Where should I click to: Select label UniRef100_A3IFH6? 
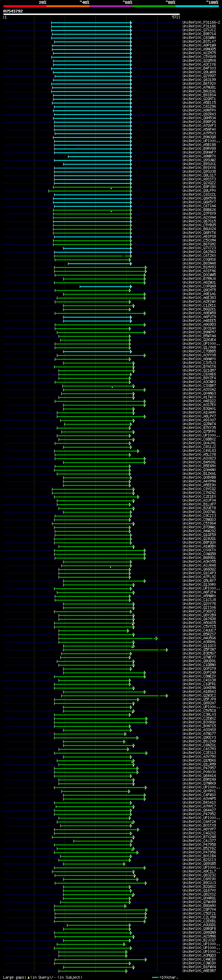tap(199, 271)
